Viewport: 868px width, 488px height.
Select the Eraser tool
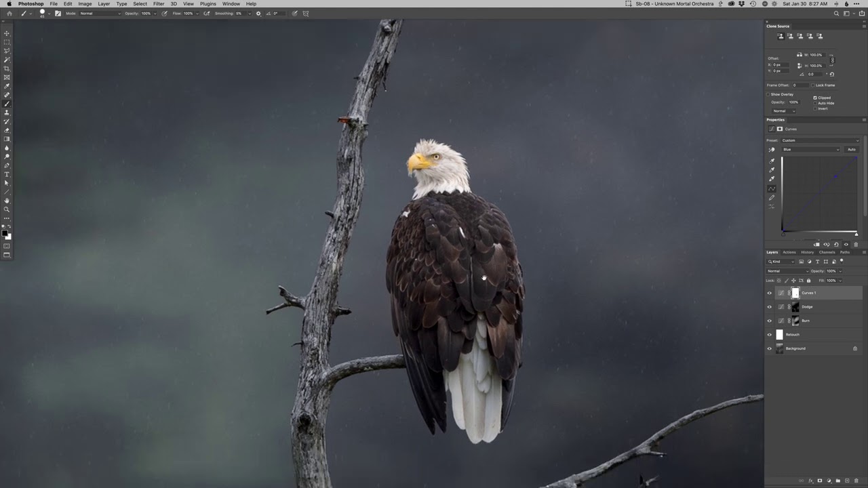click(7, 130)
